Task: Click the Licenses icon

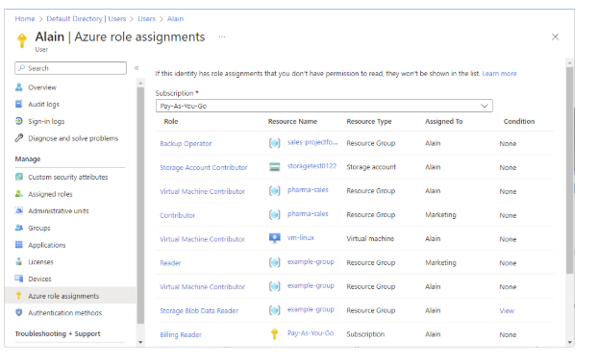Action: (x=18, y=261)
